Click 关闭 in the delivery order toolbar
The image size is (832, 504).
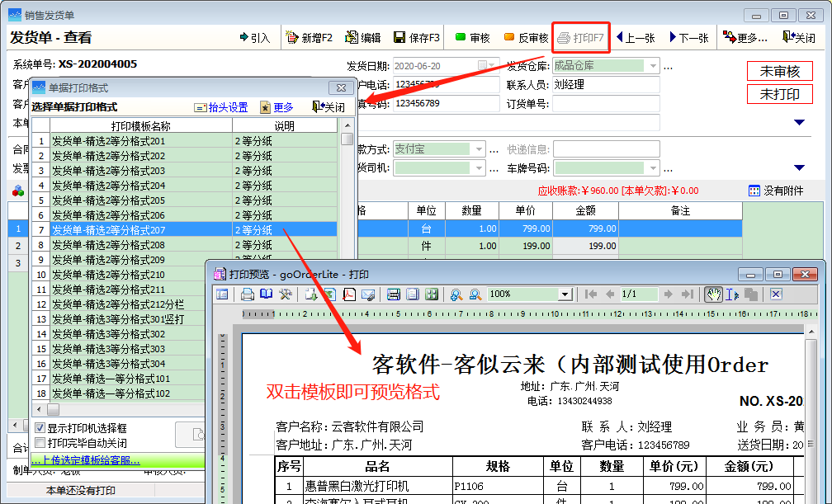[799, 38]
